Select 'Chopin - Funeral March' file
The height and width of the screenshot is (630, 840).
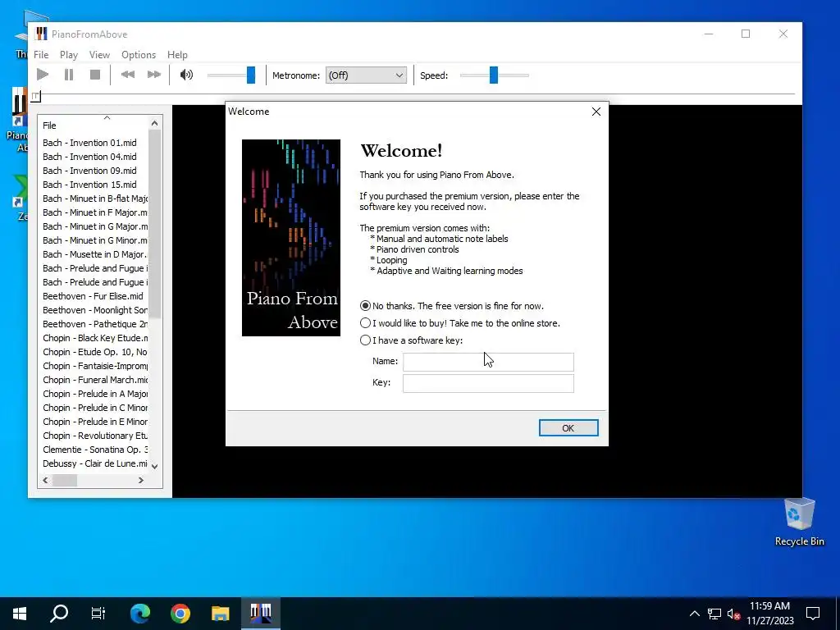pyautogui.click(x=95, y=379)
